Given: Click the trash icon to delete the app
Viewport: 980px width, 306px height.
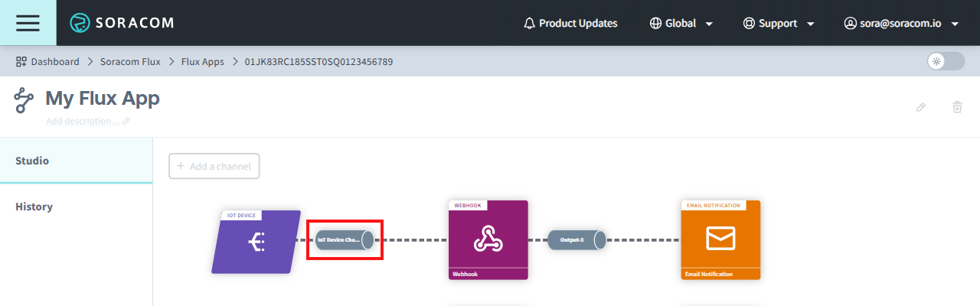Looking at the screenshot, I should coord(957,107).
